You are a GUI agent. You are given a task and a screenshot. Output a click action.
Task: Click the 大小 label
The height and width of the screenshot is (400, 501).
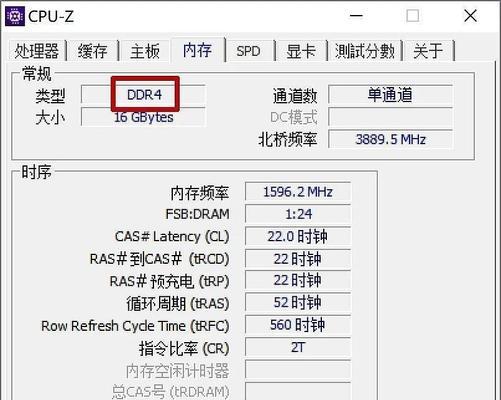[50, 118]
